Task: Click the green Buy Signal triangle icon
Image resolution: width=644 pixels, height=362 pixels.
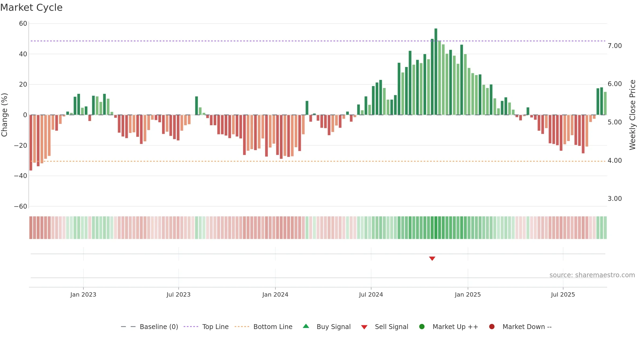Action: [x=306, y=326]
